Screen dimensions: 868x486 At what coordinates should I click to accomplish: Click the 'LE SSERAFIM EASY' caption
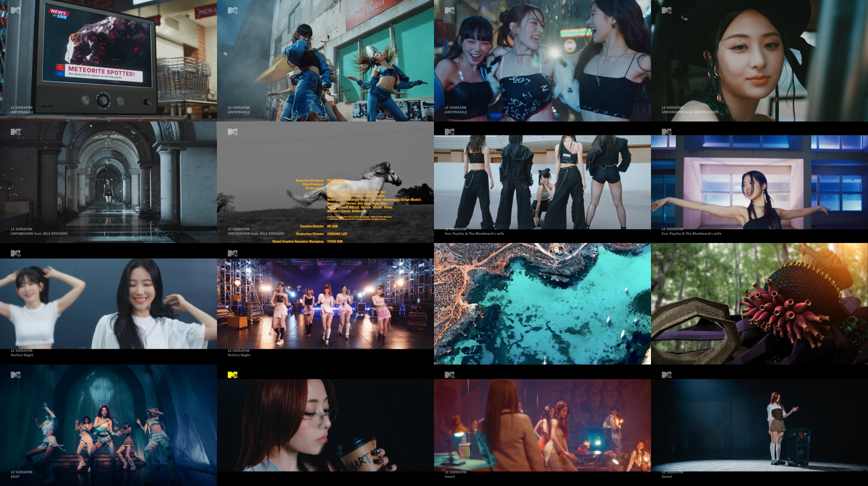pos(21,474)
